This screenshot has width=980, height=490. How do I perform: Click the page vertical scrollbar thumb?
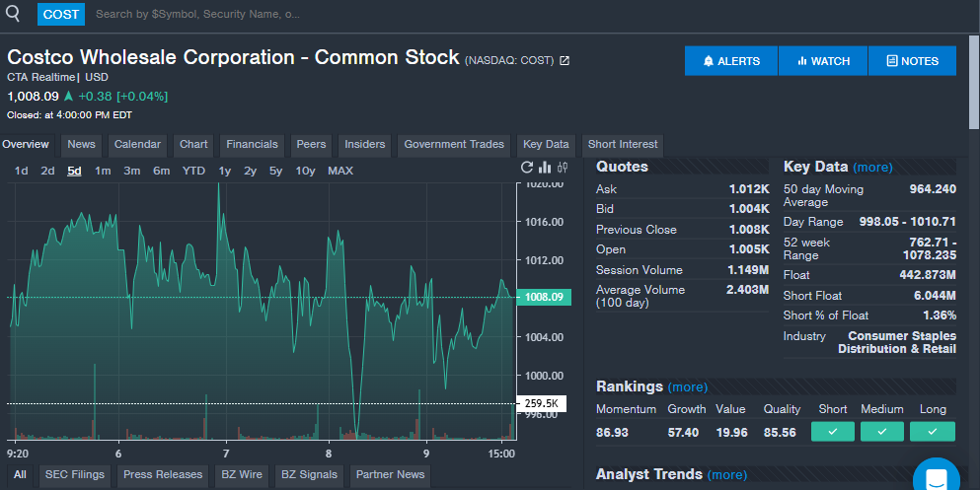(974, 81)
